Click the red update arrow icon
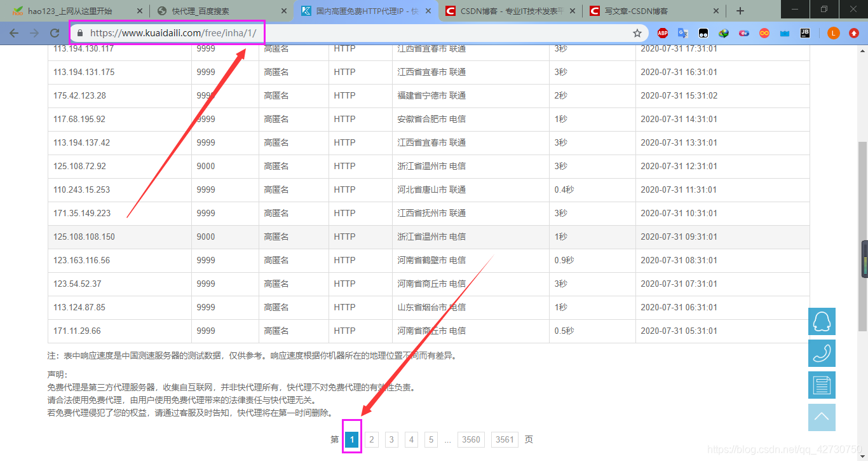This screenshot has width=868, height=461. 854,33
